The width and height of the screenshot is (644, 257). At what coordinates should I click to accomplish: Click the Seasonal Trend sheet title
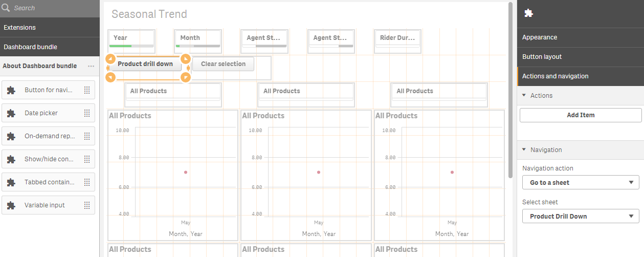coord(149,14)
